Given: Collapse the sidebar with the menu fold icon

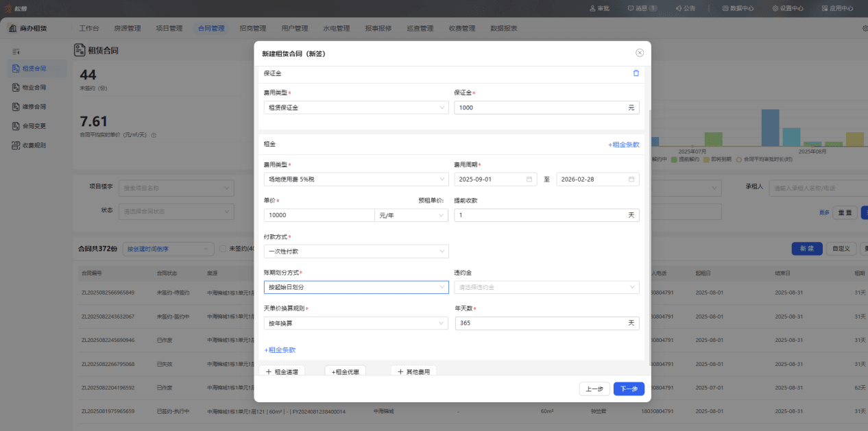Looking at the screenshot, I should coord(16,51).
